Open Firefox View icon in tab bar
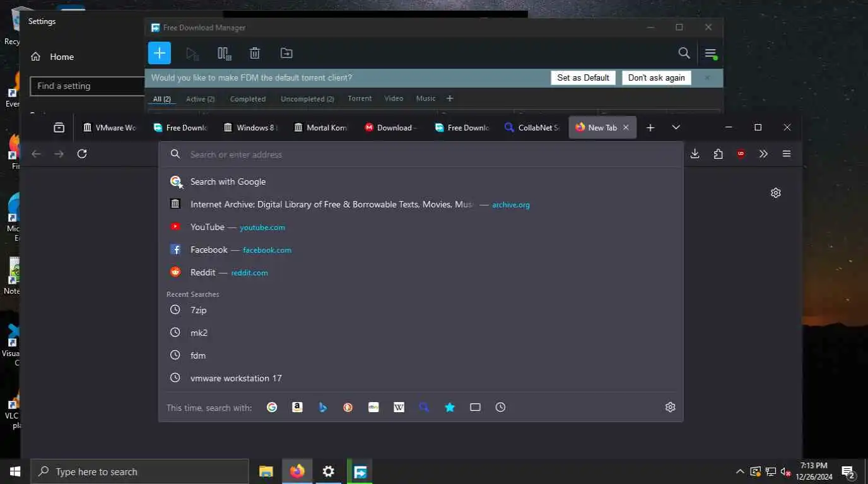 59,127
